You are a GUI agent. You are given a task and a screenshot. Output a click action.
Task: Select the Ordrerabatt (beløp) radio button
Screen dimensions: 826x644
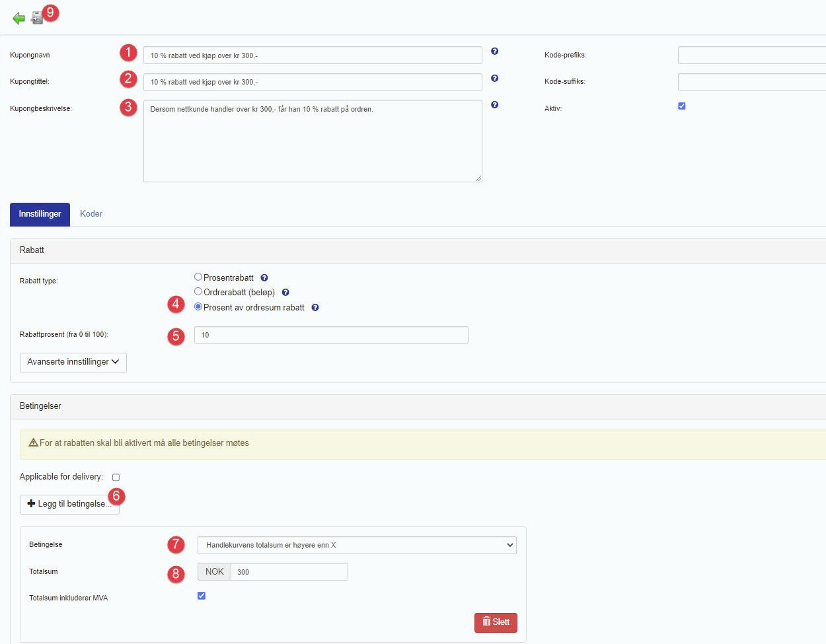tap(198, 292)
